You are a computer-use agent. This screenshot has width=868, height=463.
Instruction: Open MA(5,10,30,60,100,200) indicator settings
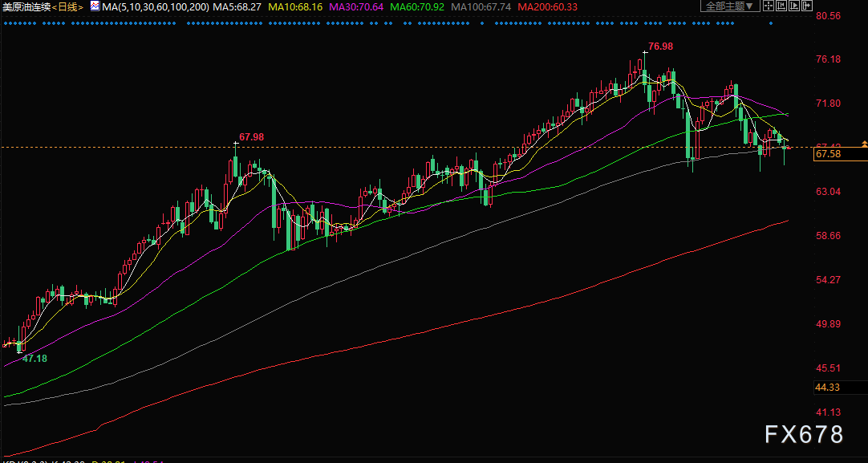click(x=156, y=7)
